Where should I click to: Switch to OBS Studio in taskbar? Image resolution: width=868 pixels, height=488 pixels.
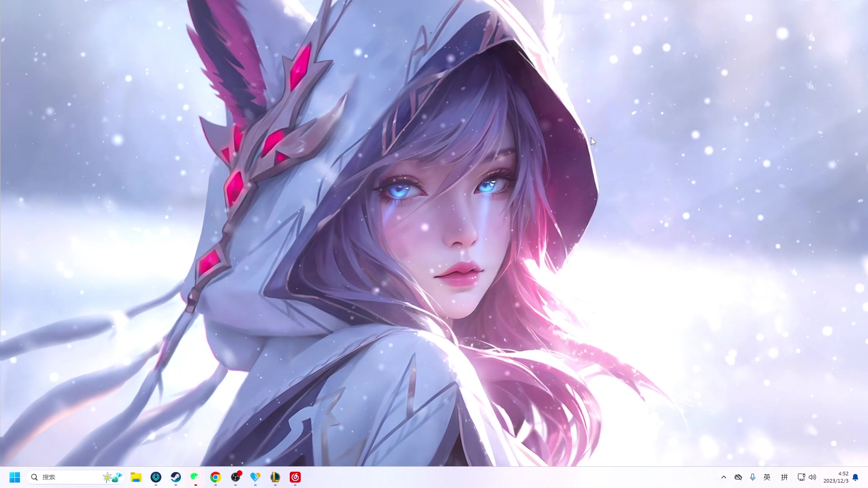(236, 477)
